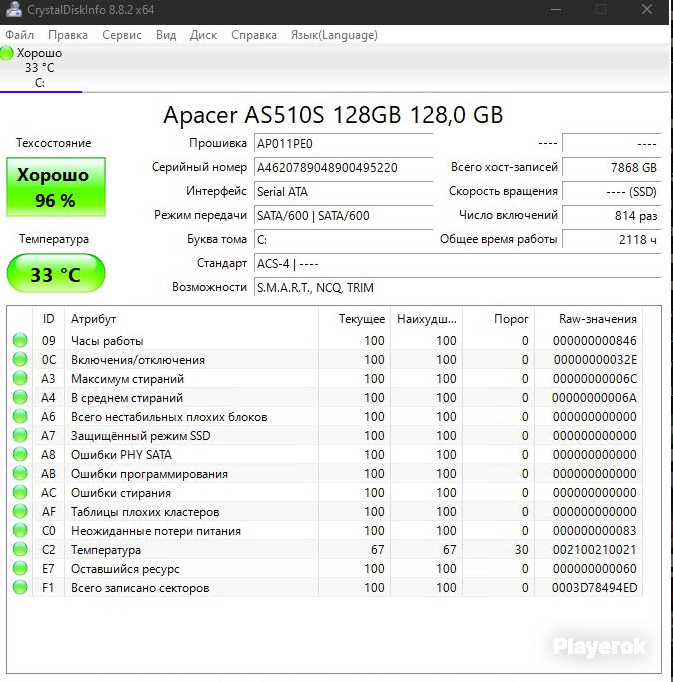This screenshot has height=682, width=673.
Task: Select the Ошибки PHY SATA text
Action: tap(121, 455)
